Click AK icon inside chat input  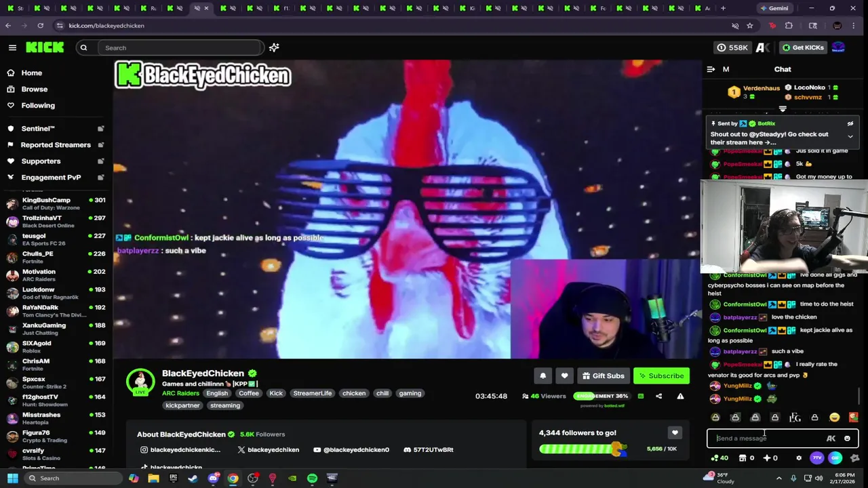tap(831, 439)
